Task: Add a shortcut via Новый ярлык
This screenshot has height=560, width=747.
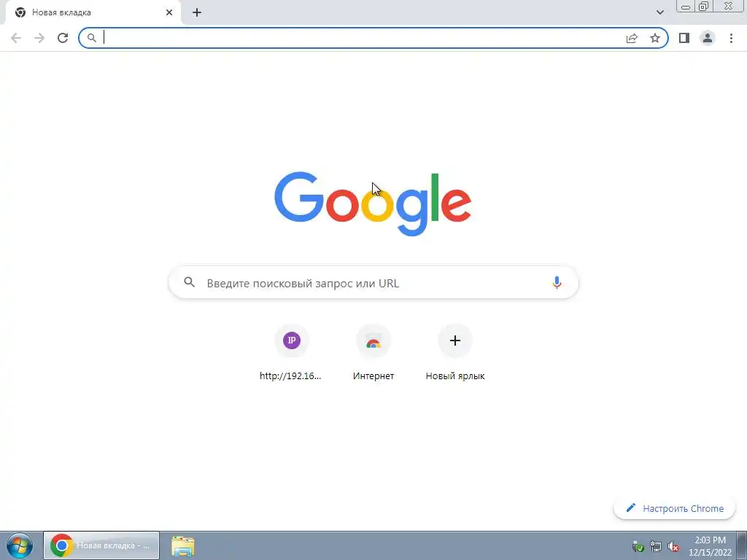Action: tap(455, 352)
